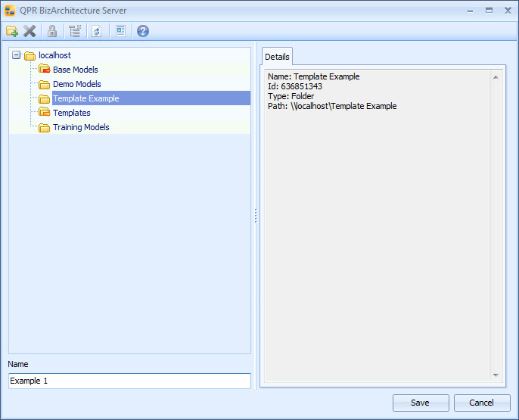Click the QPR application icon in title bar
This screenshot has width=519, height=420.
[x=10, y=11]
